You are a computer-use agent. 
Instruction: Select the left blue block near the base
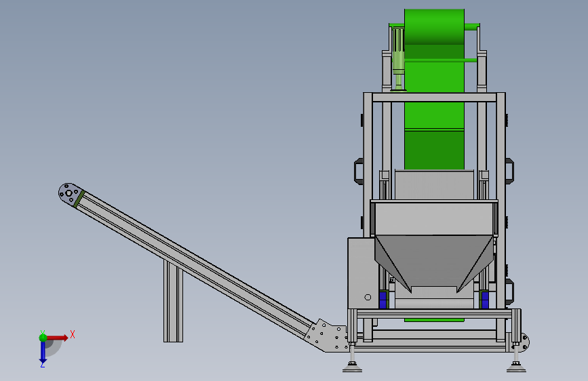pos(383,300)
